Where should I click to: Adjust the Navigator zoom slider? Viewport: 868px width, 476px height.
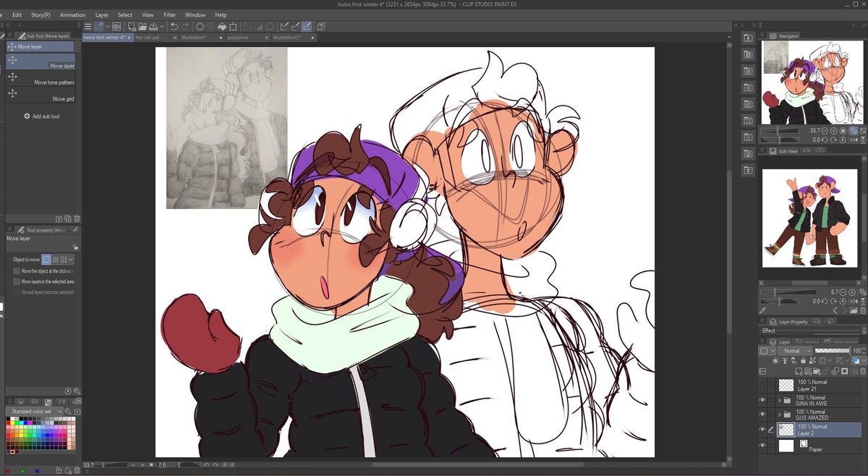780,131
